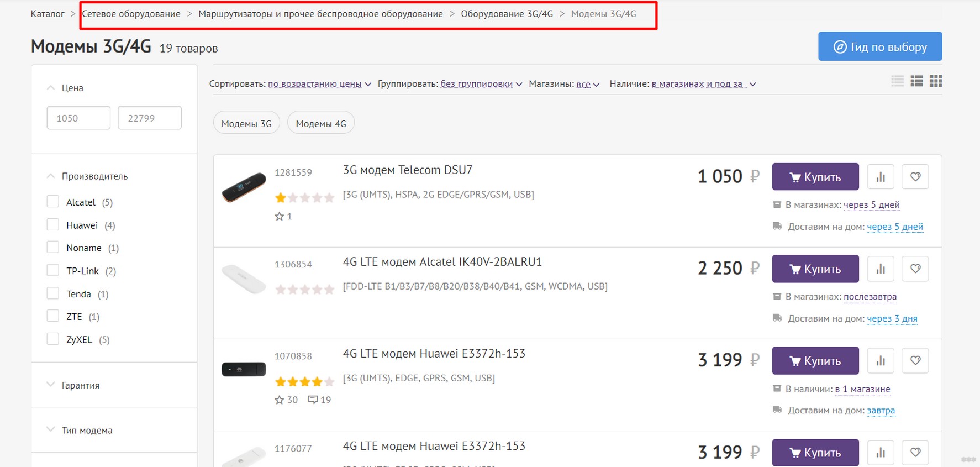Focus minimum price field 1050
Image resolution: width=980 pixels, height=467 pixels.
point(78,118)
